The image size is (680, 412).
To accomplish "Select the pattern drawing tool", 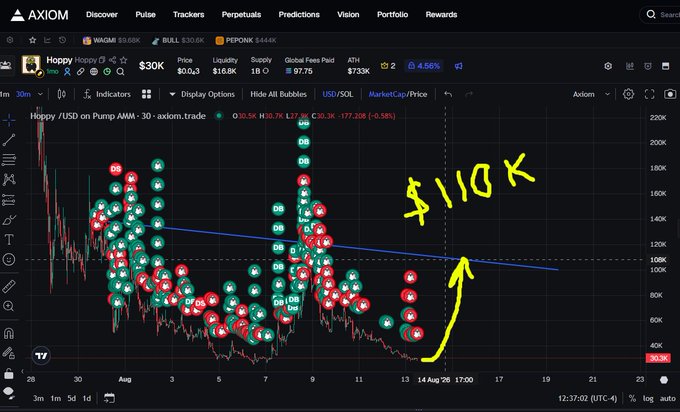I will tap(9, 179).
